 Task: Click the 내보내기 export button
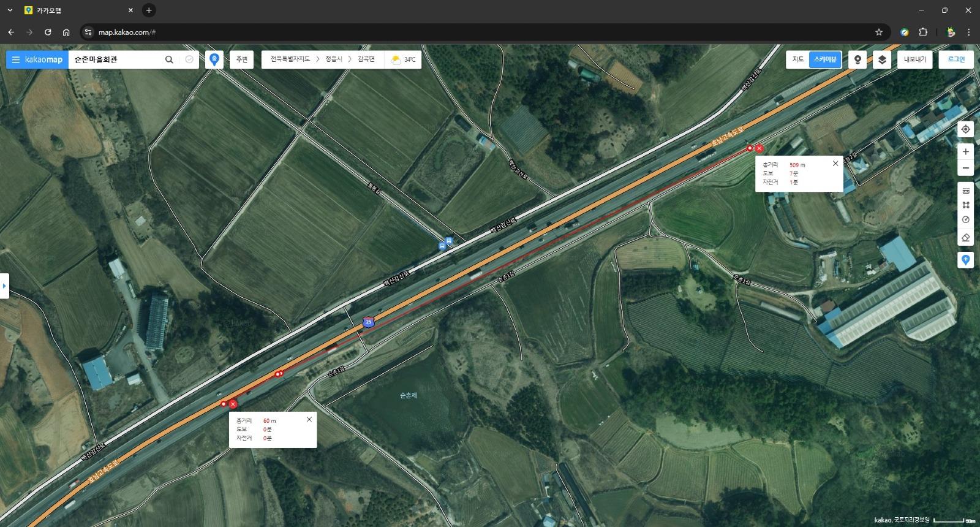pos(914,59)
